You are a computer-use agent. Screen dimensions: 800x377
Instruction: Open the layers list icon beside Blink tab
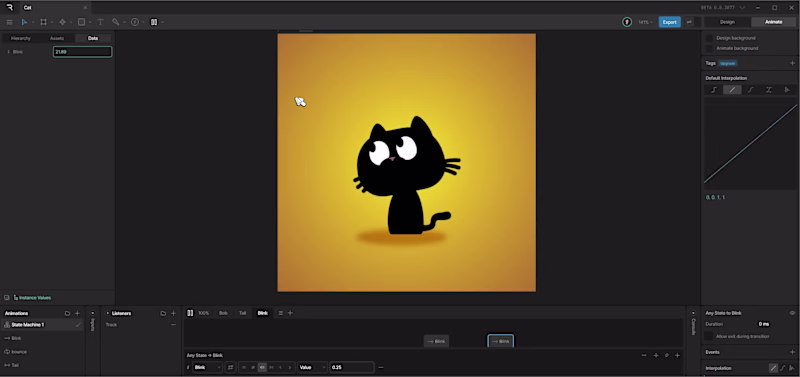click(281, 313)
